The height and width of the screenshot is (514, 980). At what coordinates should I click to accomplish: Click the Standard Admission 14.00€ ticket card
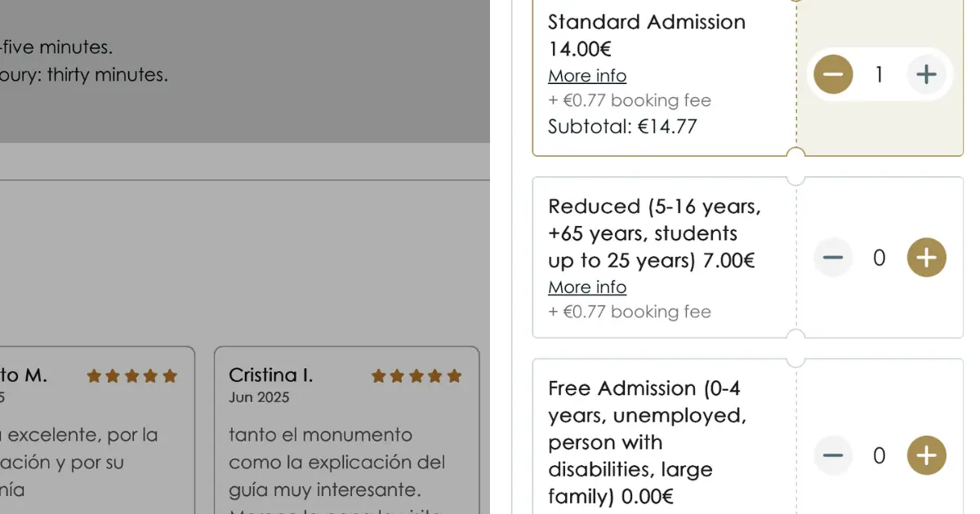[x=748, y=75]
